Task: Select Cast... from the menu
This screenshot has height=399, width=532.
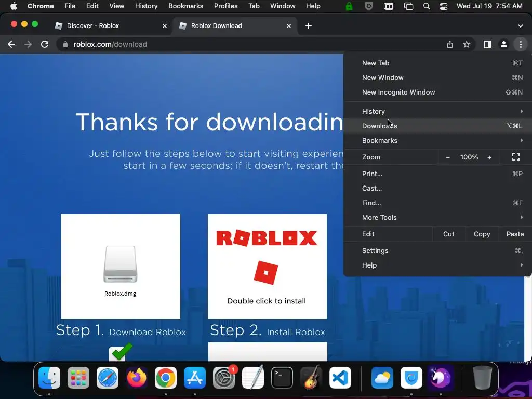Action: coord(437,188)
